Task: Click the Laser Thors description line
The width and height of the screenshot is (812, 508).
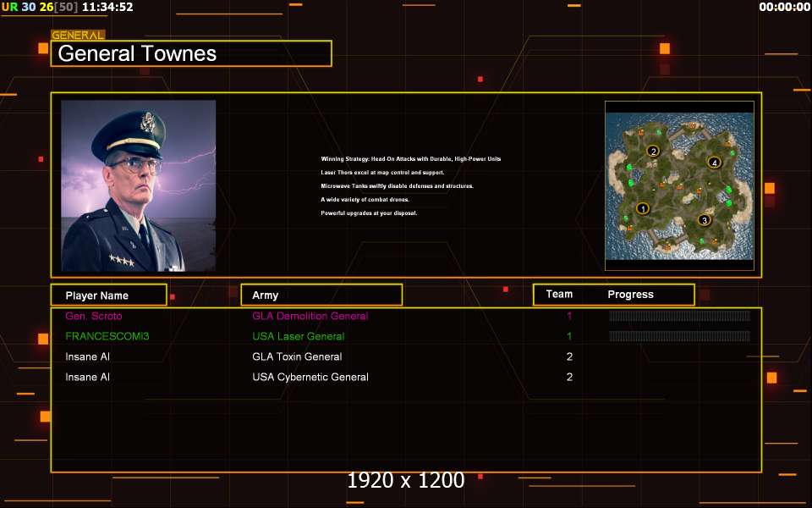Action: [x=382, y=172]
